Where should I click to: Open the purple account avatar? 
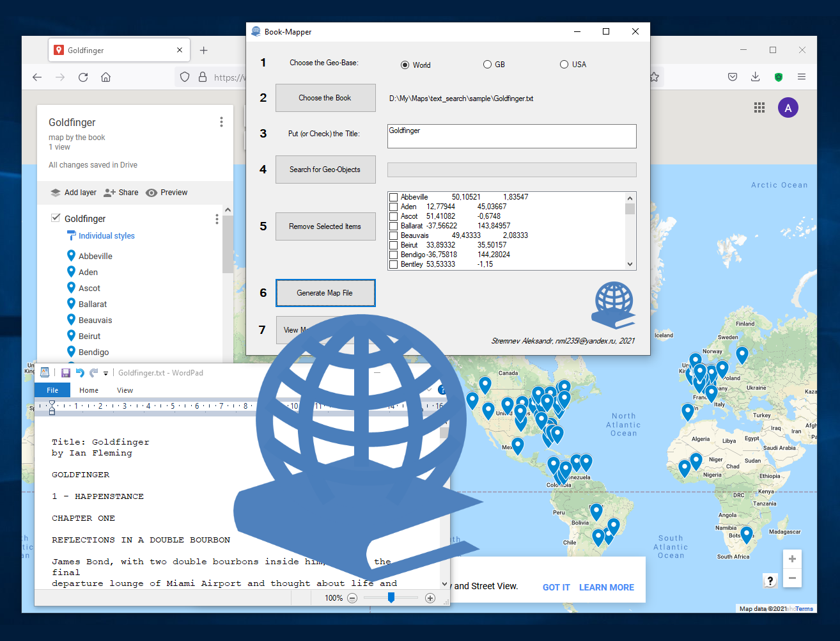(788, 107)
